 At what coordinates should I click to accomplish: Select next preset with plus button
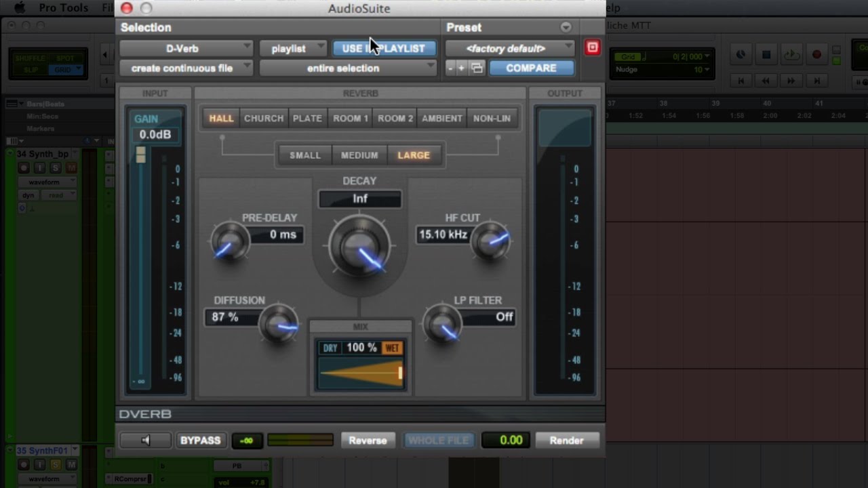coord(462,68)
